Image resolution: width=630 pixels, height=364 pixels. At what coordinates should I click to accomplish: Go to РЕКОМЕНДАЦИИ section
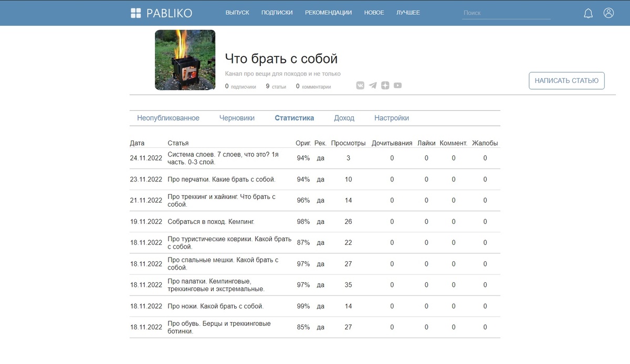click(x=328, y=13)
